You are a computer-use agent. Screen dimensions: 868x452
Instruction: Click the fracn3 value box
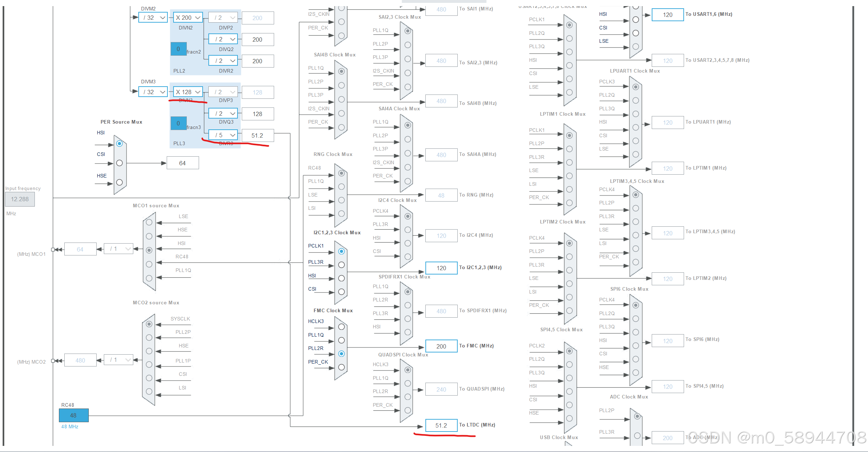click(178, 123)
